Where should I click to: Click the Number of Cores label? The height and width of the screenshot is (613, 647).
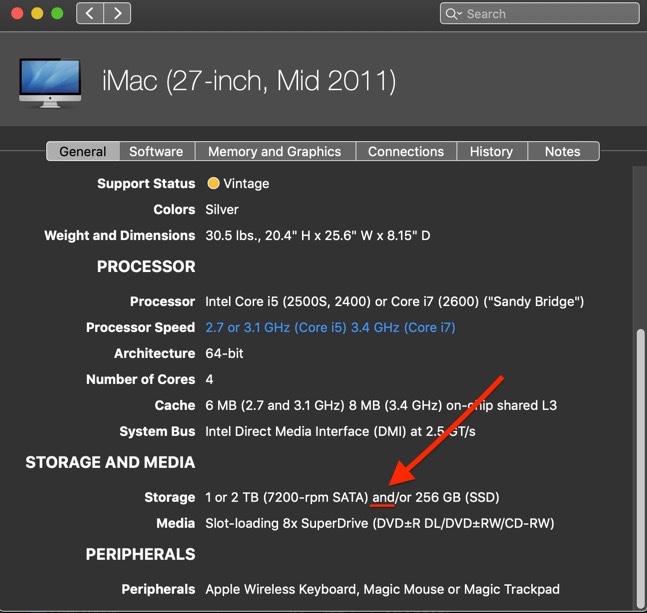pyautogui.click(x=140, y=380)
